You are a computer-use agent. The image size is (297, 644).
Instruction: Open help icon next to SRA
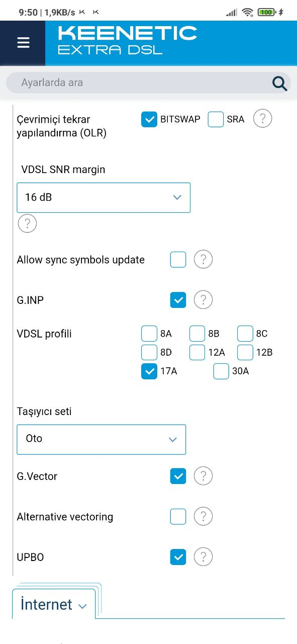(x=262, y=119)
